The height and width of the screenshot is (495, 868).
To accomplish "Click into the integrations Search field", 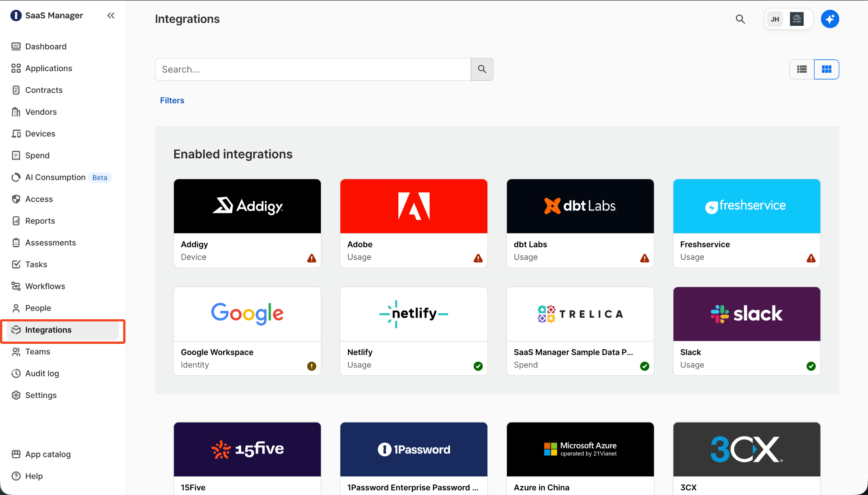I will pos(313,69).
